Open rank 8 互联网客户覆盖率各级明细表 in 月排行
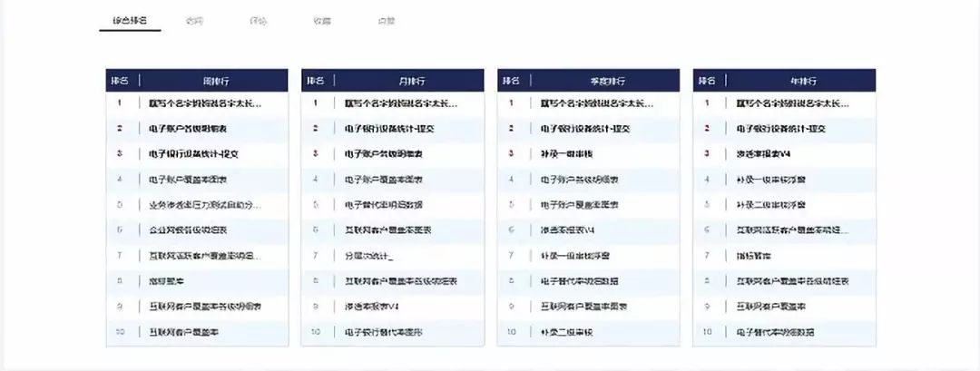 coord(401,281)
